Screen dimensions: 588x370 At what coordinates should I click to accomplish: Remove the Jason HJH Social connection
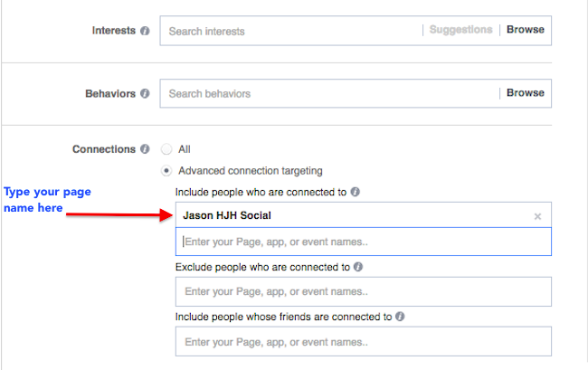537,216
